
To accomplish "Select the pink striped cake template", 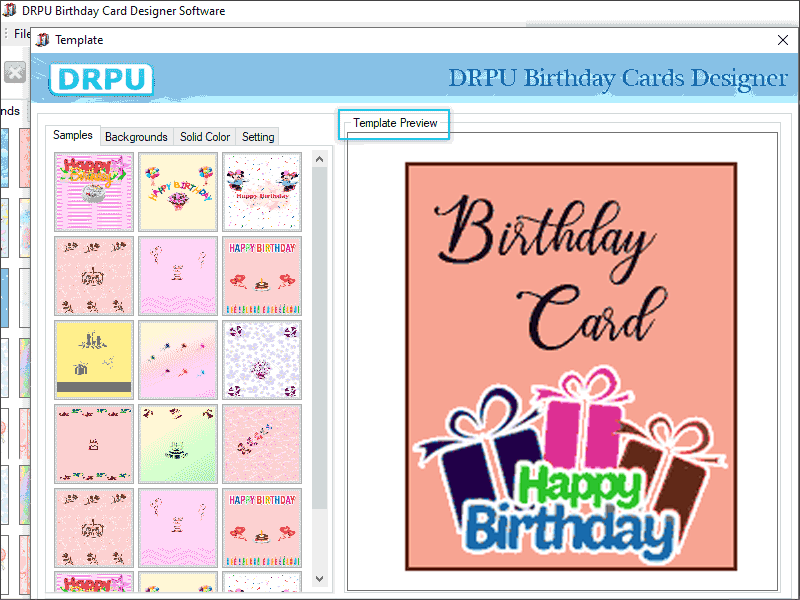I will coord(93,191).
